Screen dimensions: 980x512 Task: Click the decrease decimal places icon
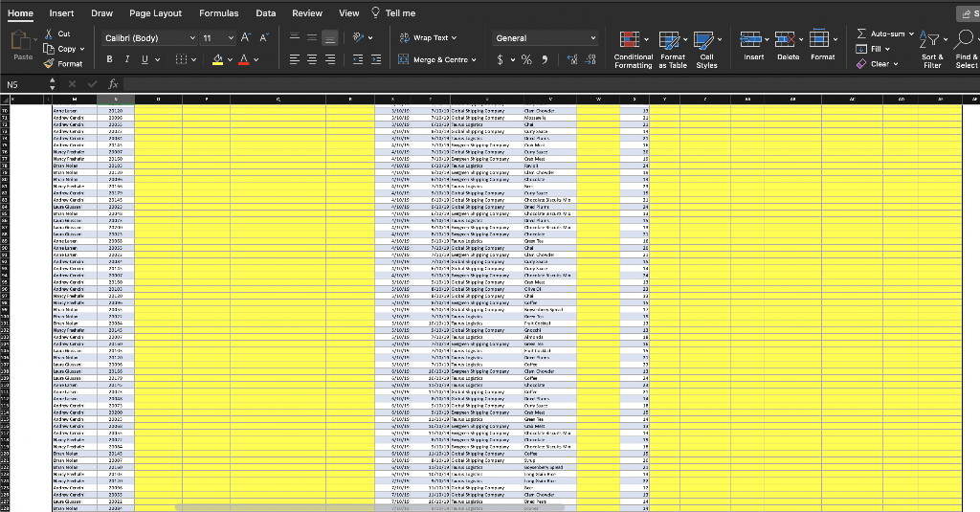click(x=590, y=59)
